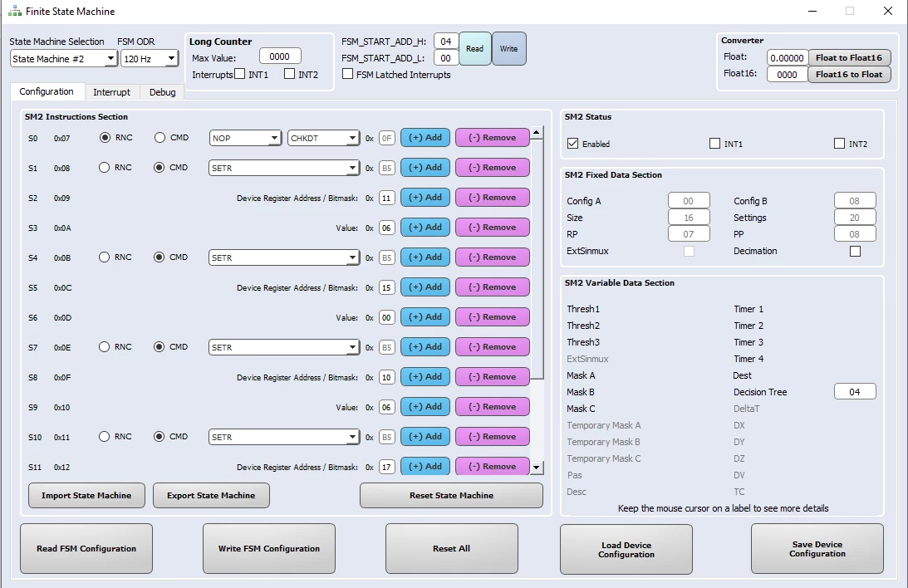Click scroll up arrow of instructions list
This screenshot has height=588, width=908.
point(537,133)
